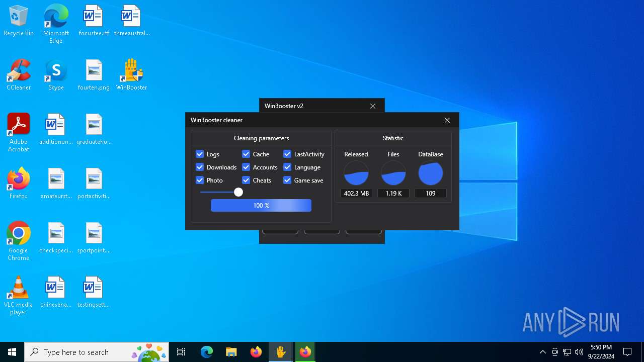Toggle the Cache checkbox

tap(246, 154)
